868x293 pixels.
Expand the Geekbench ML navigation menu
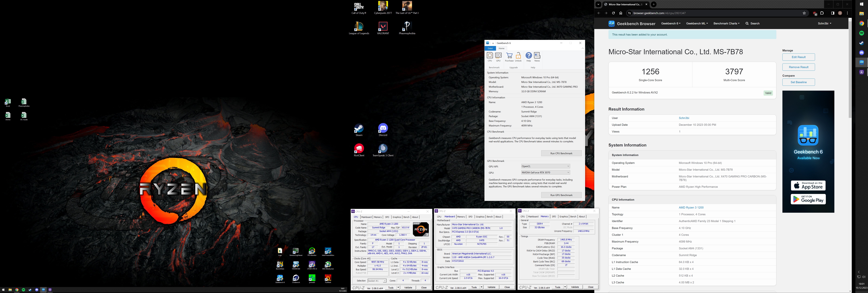pos(697,24)
